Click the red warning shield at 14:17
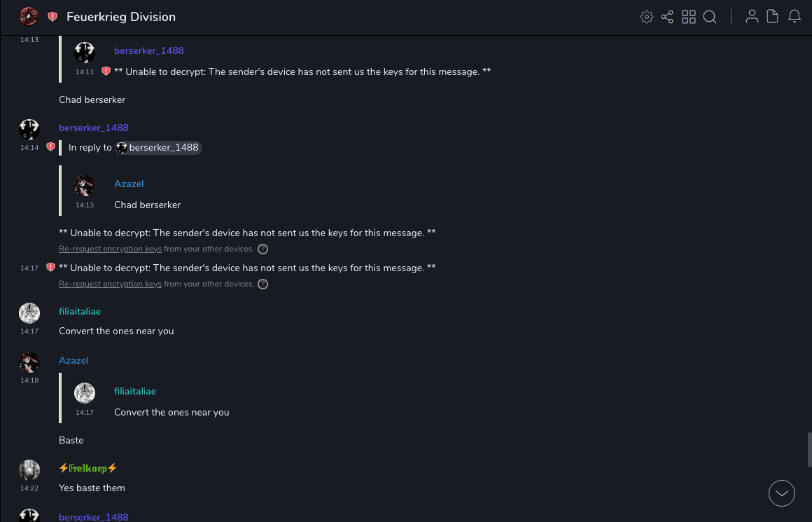The image size is (812, 522). pos(50,268)
